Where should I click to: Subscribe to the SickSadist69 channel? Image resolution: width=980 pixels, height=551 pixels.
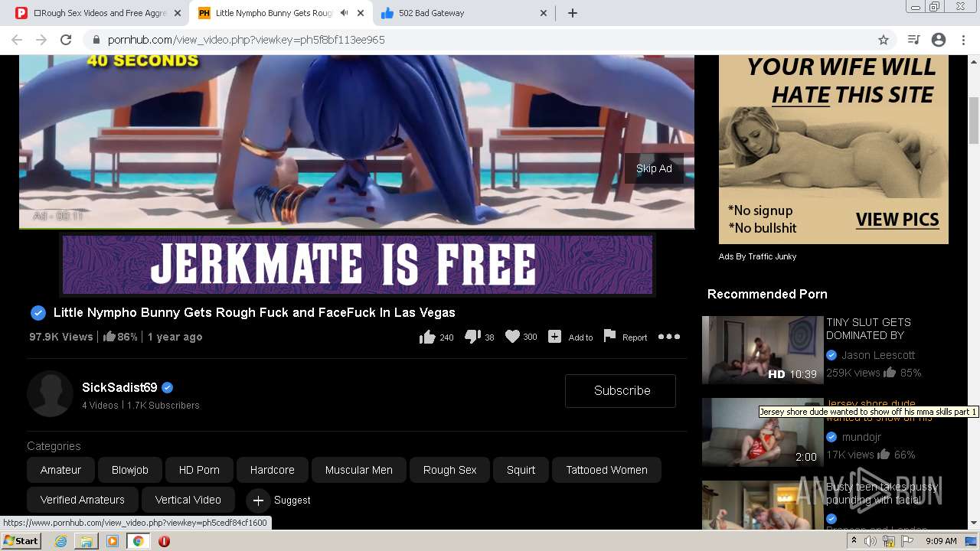tap(621, 390)
